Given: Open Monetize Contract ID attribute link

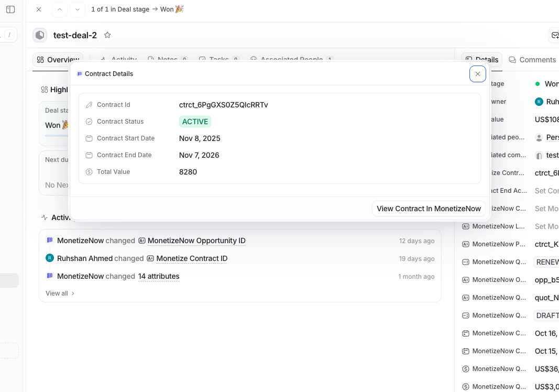Looking at the screenshot, I should pos(192,258).
